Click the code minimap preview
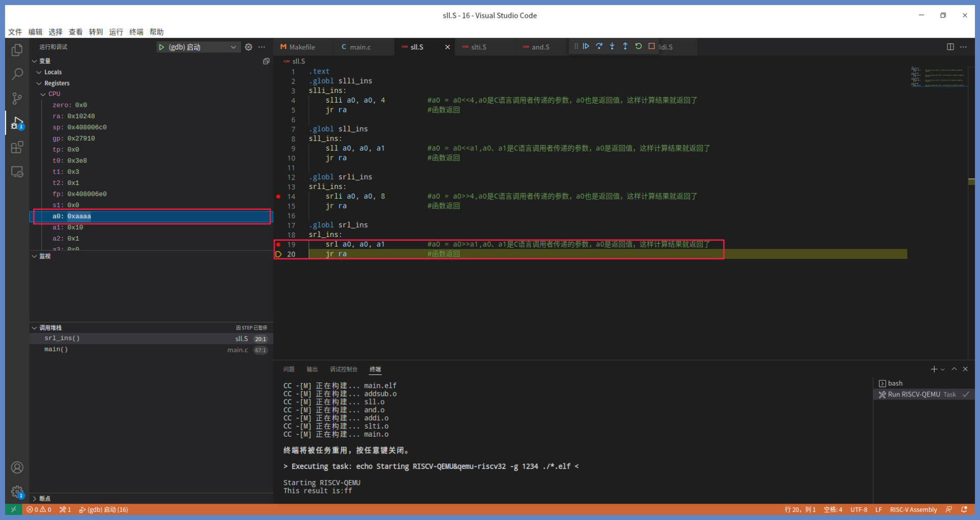 [939, 77]
